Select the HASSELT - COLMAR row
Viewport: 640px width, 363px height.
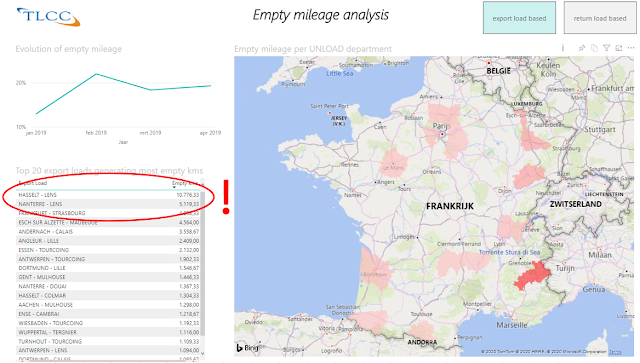(108, 295)
